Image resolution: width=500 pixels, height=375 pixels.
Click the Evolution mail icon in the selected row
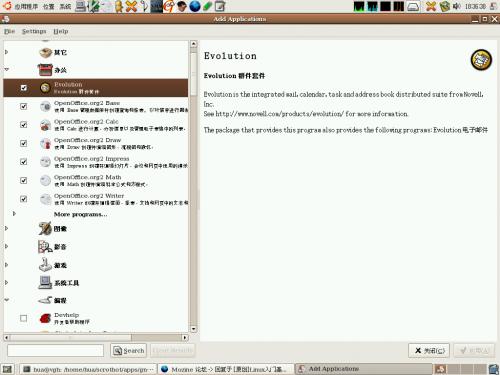[45, 88]
